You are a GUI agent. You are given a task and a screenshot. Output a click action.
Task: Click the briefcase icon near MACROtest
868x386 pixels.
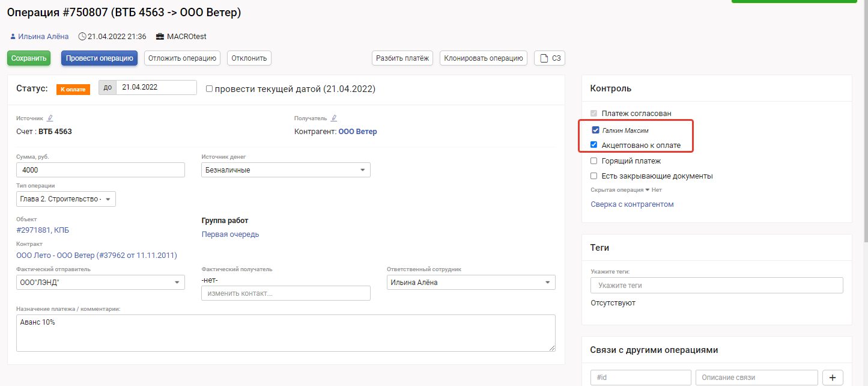160,37
